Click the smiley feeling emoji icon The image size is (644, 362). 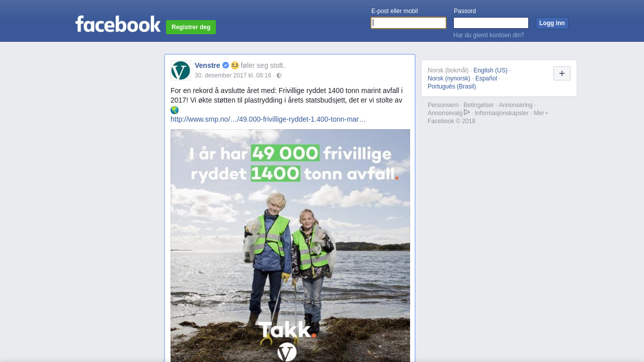(235, 65)
